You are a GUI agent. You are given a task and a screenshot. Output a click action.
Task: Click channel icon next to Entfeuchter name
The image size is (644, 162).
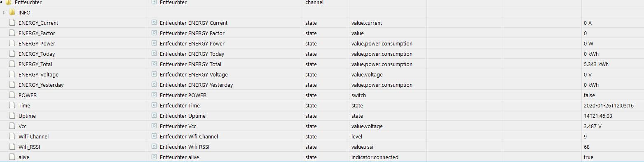(x=154, y=2)
